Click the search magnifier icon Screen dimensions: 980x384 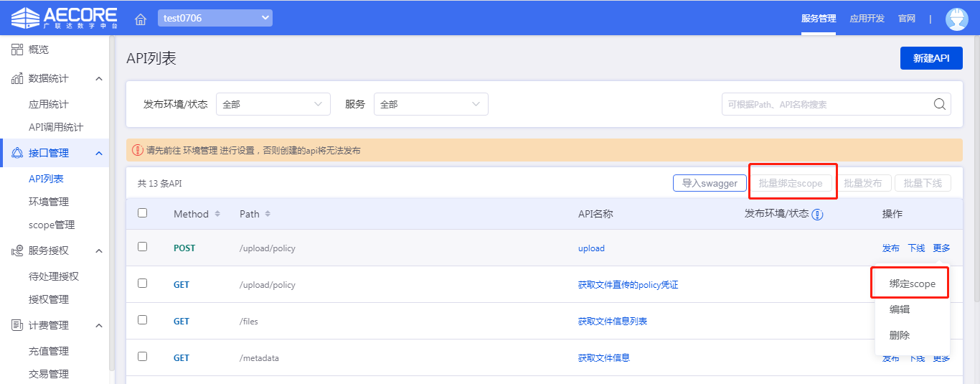tap(939, 104)
